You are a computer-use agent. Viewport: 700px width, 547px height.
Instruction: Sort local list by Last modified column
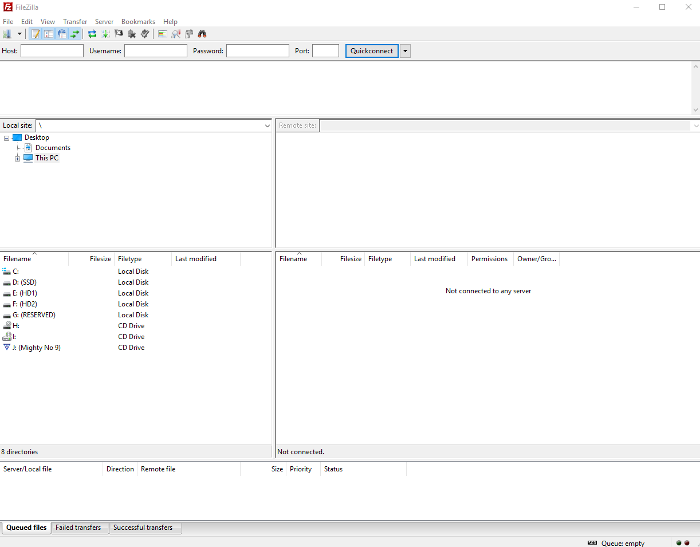point(206,259)
